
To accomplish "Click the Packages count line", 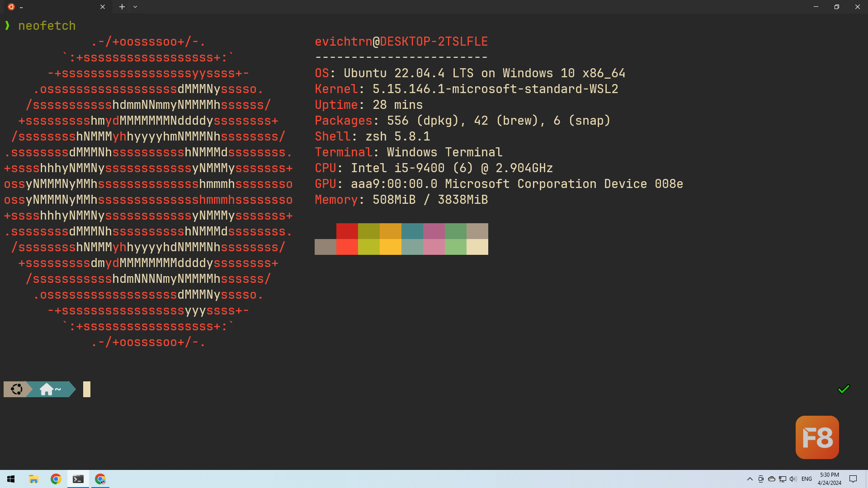I will point(463,121).
